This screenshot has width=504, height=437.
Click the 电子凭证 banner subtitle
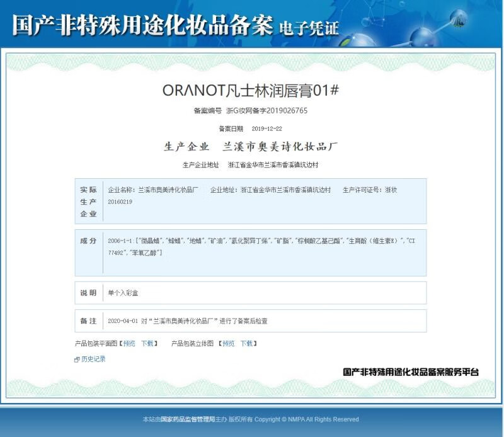point(309,28)
